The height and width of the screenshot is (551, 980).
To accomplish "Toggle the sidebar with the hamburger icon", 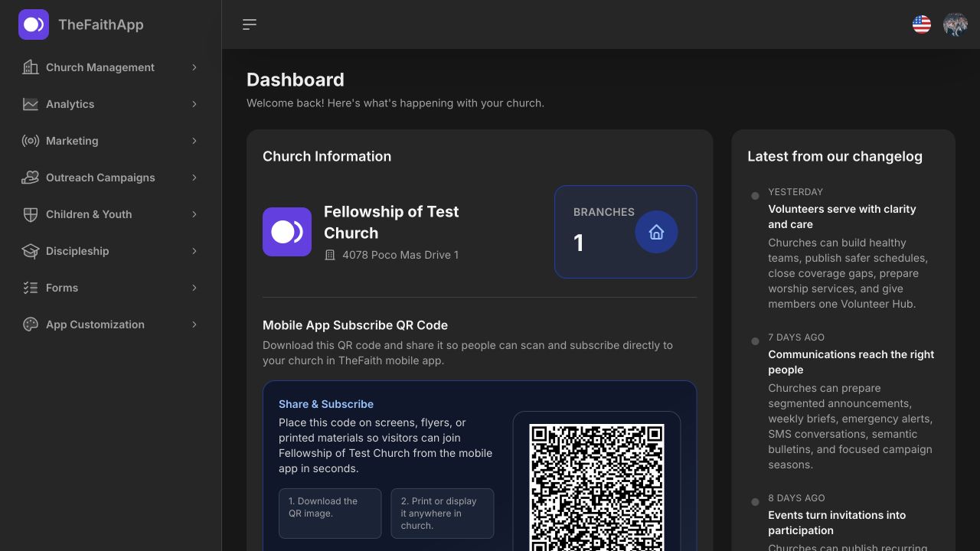I will 250,24.
